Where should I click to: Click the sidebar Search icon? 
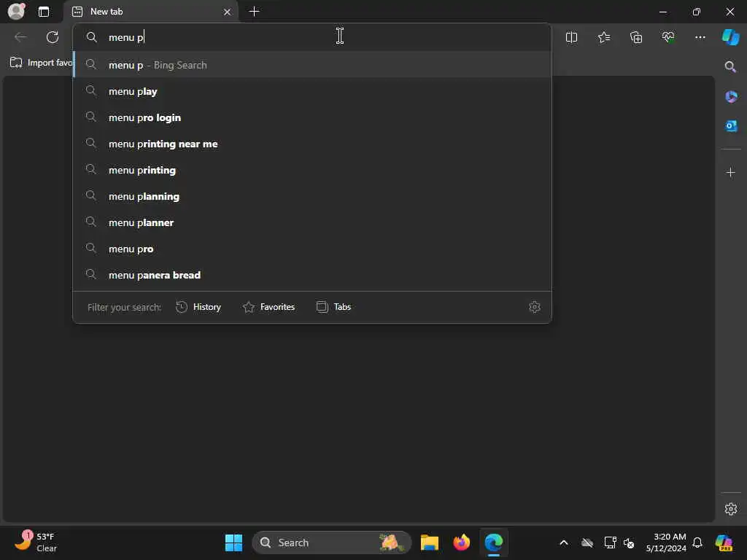[730, 66]
